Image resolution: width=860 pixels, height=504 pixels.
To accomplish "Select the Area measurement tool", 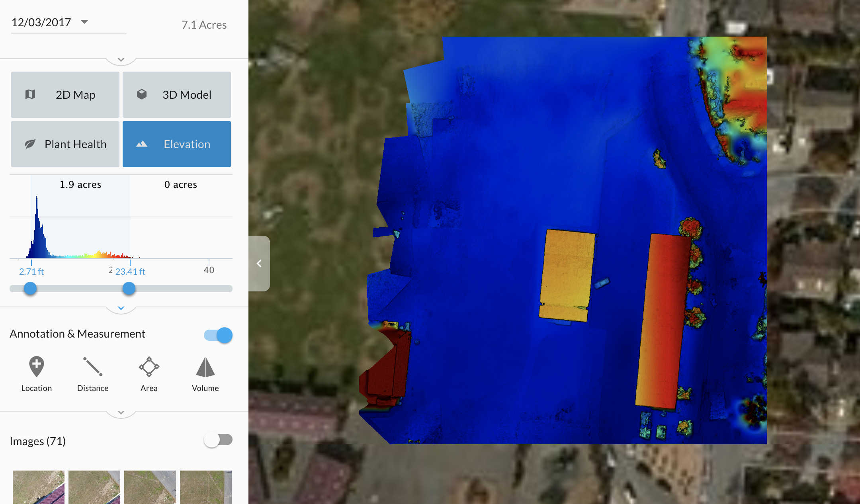I will (149, 367).
